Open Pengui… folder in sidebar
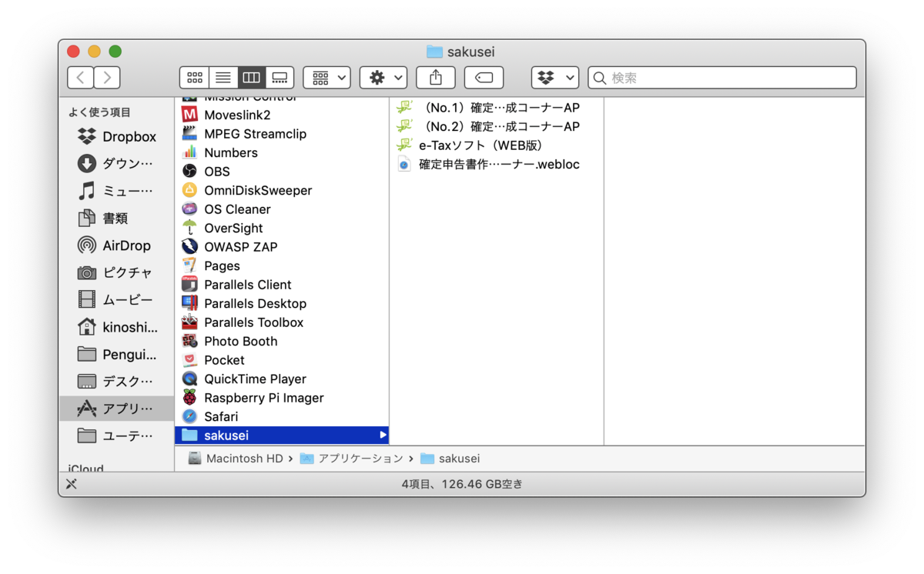This screenshot has height=574, width=924. pos(117,354)
